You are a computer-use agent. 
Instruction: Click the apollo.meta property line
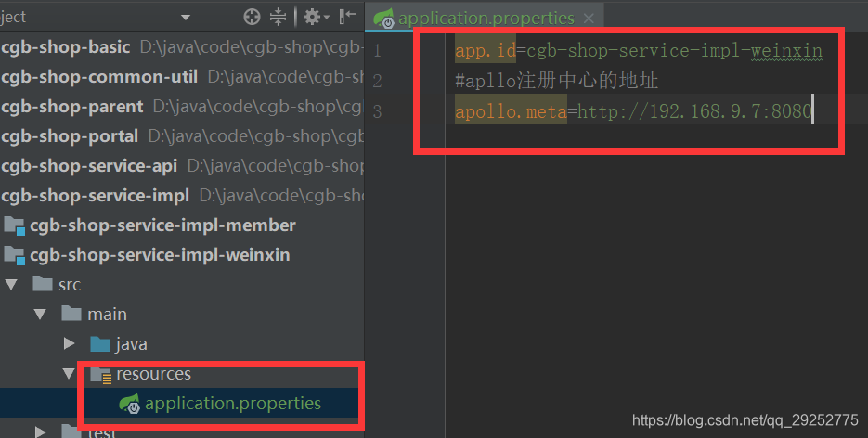coord(633,111)
